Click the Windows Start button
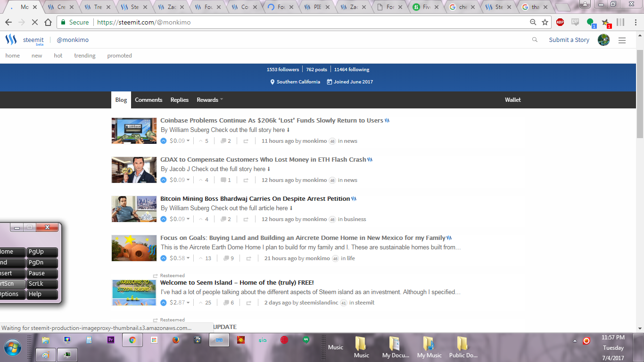 click(13, 348)
